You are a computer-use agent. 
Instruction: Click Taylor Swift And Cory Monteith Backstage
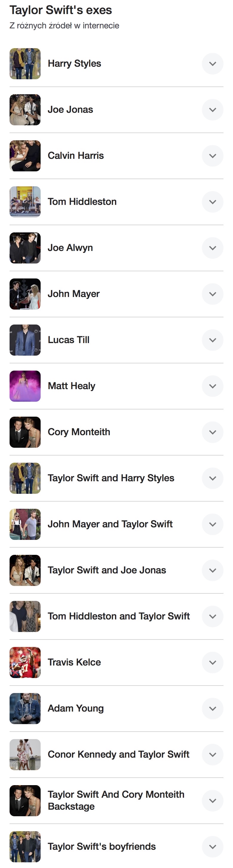116,801
